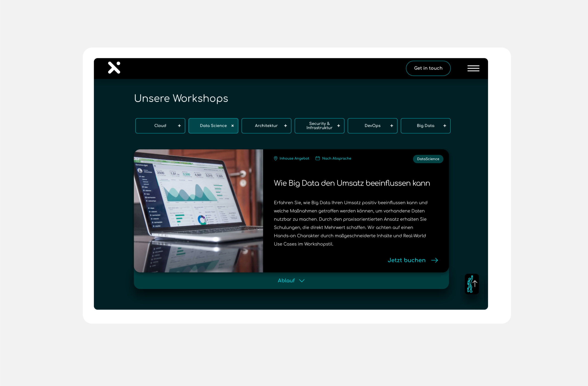Click Security & Infrastruktur filter

(319, 125)
